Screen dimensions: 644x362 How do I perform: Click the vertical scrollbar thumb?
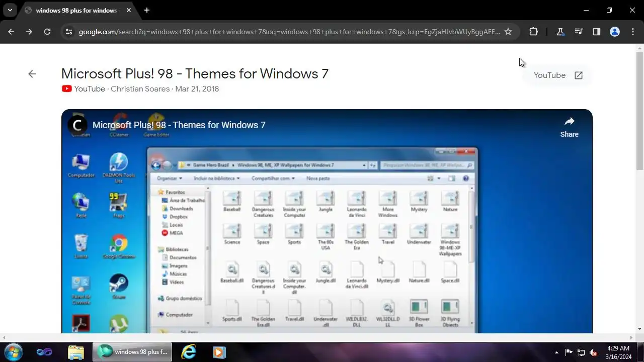(640, 111)
